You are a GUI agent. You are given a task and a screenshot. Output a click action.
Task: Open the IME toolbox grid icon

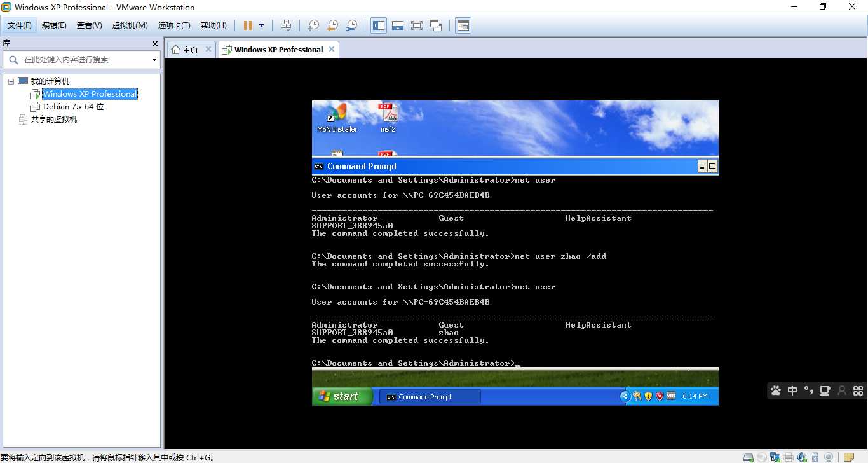[858, 390]
